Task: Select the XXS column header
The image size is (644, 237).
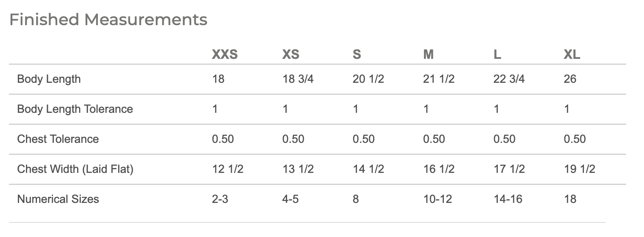Action: (225, 54)
